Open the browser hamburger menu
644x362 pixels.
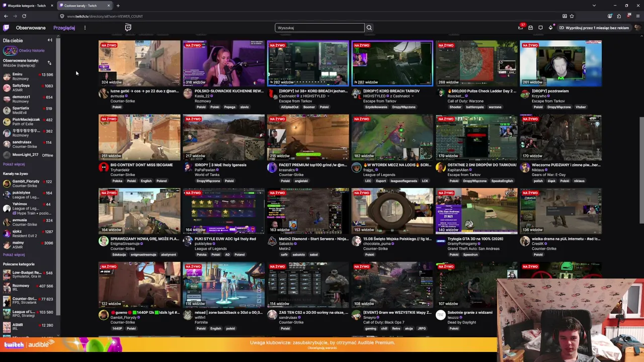tap(637, 16)
